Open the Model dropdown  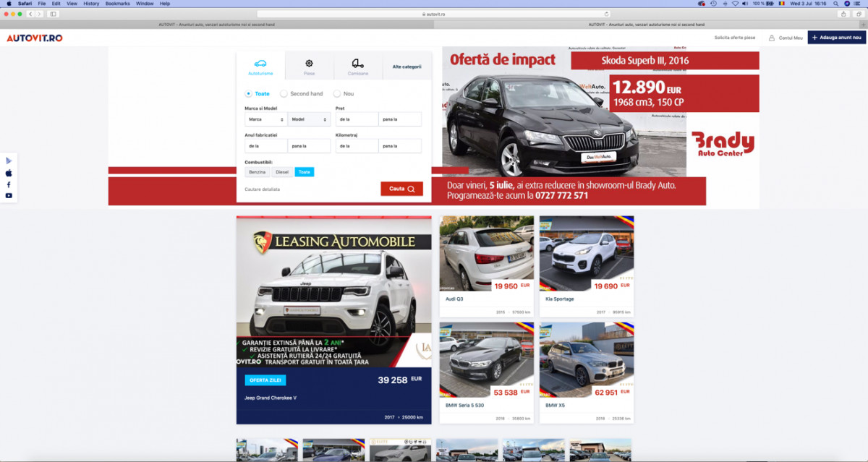pyautogui.click(x=309, y=119)
